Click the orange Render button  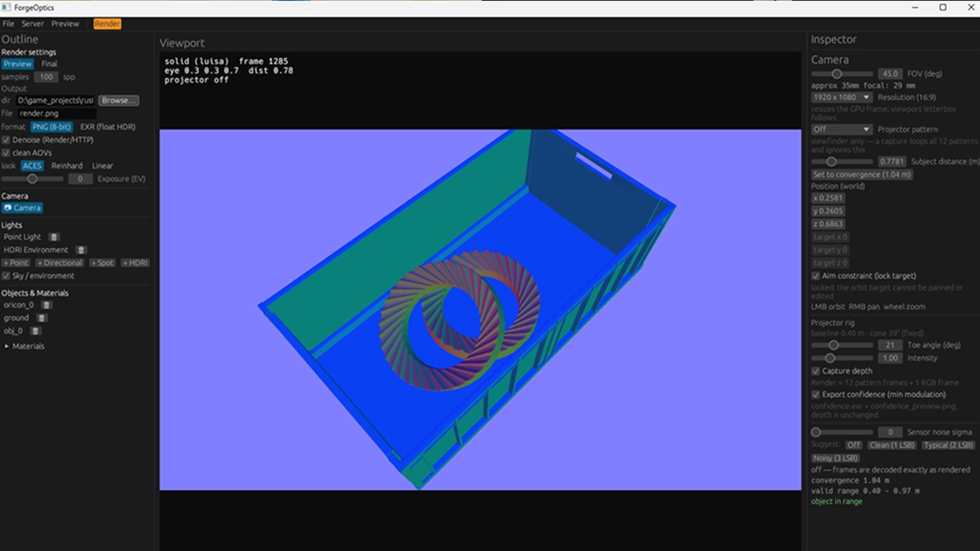click(107, 24)
